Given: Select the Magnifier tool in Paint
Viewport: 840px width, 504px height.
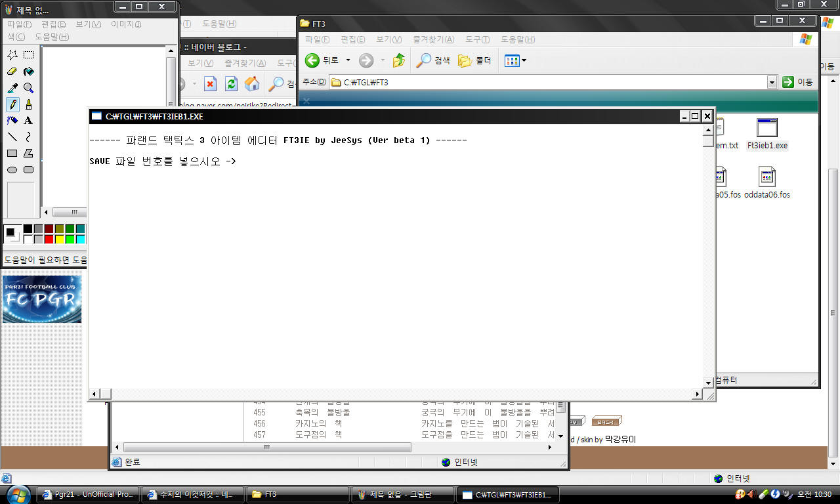Looking at the screenshot, I should pos(29,88).
